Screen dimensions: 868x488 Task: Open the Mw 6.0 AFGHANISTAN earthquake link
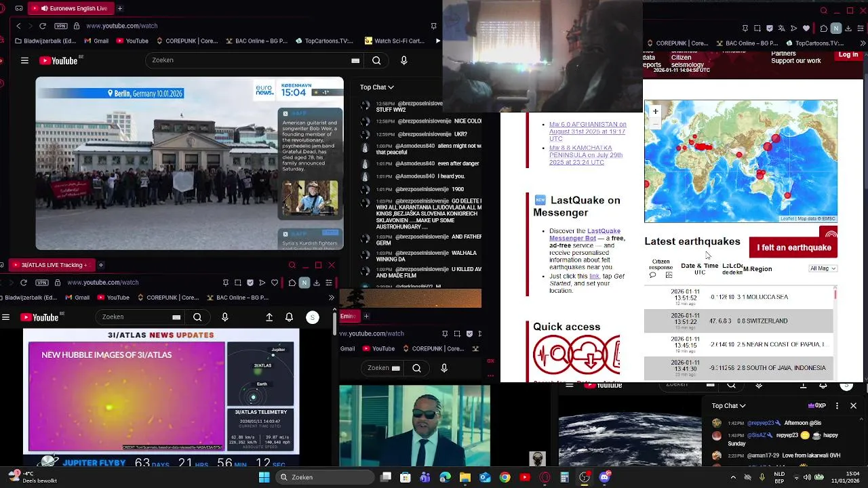(x=587, y=131)
